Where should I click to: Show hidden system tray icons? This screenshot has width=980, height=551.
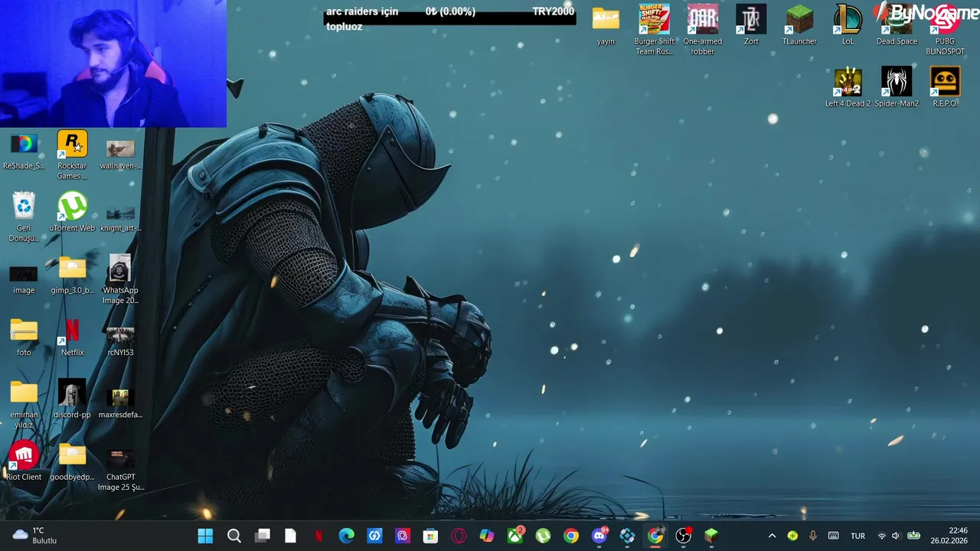772,536
